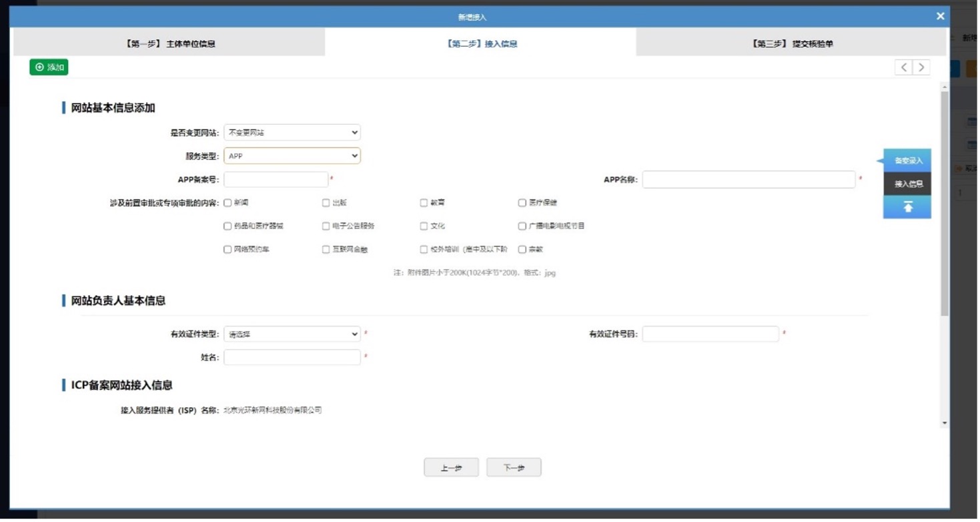This screenshot has width=980, height=522.
Task: Enable the 医疗保健 checkbox
Action: click(522, 202)
